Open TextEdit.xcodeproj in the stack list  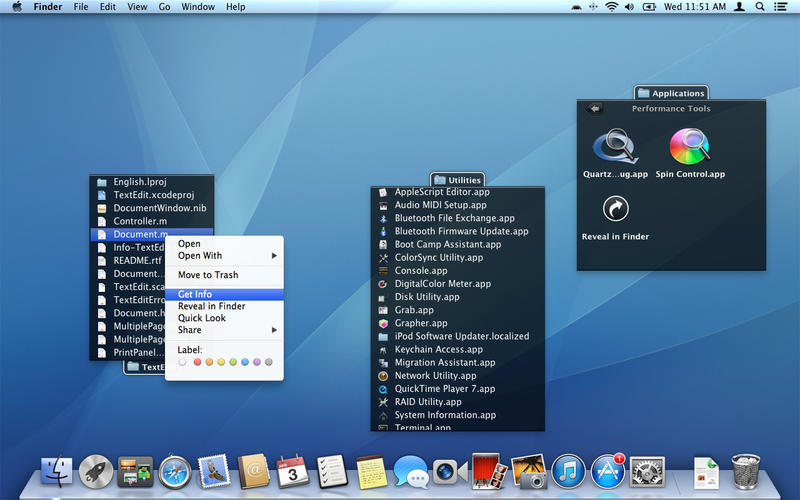[152, 195]
